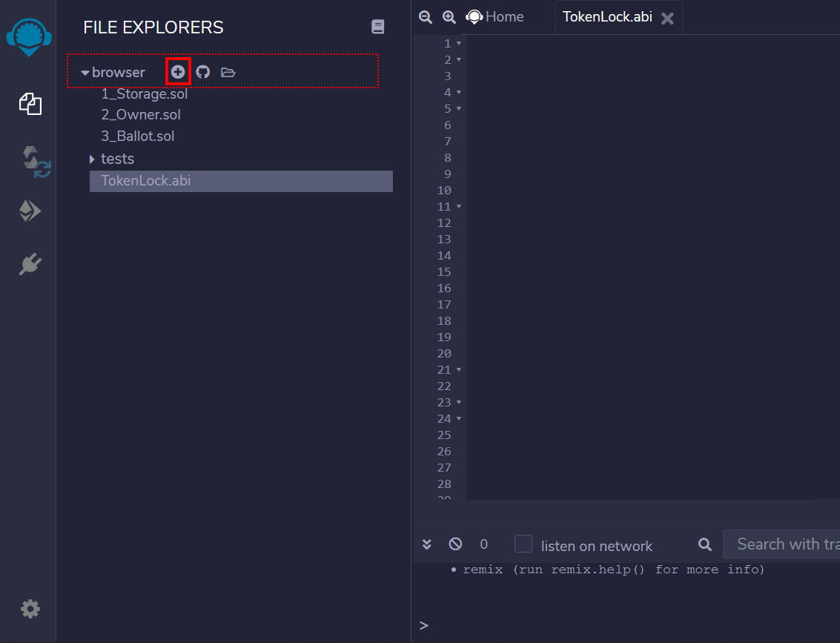Toggle terminal with double-chevron icon
The height and width of the screenshot is (643, 840).
(427, 544)
